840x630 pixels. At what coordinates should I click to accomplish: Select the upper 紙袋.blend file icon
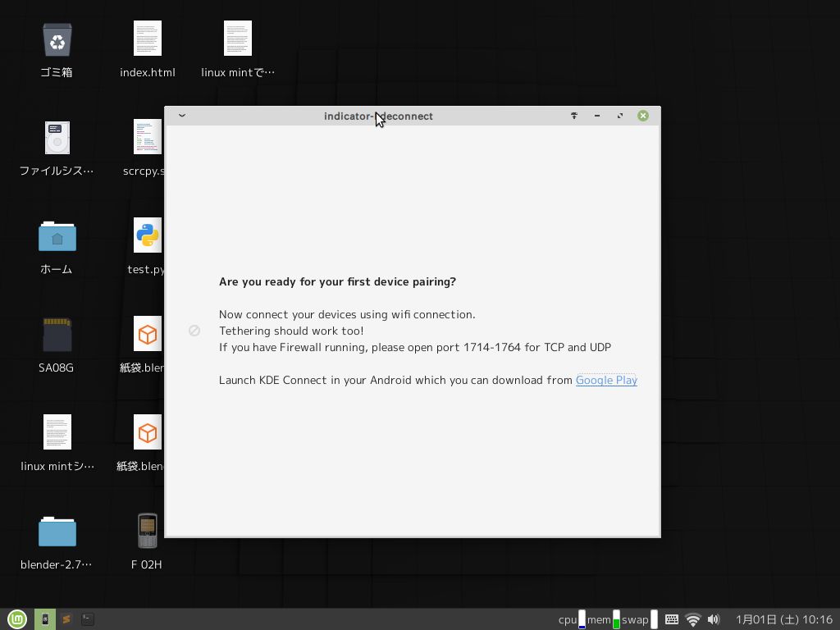(x=148, y=334)
